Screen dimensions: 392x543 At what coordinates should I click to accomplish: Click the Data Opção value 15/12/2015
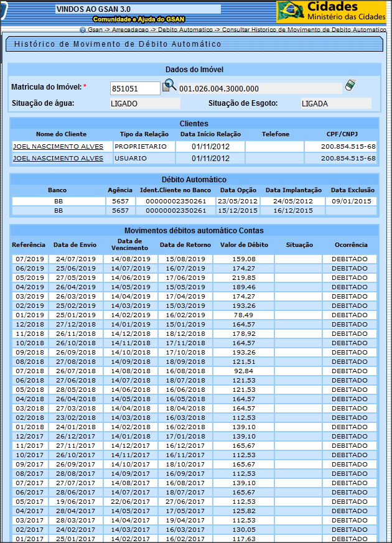coord(238,211)
